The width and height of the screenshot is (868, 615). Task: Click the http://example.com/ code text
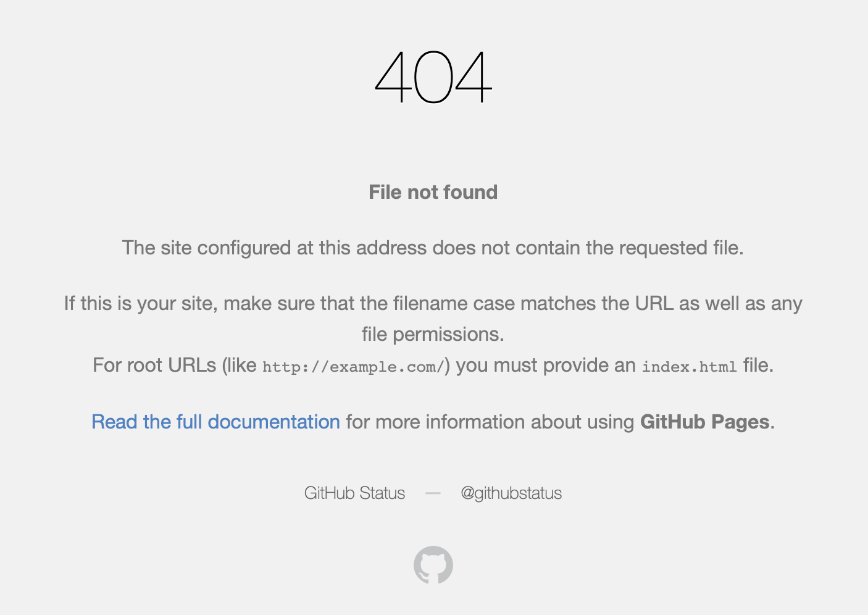[353, 367]
